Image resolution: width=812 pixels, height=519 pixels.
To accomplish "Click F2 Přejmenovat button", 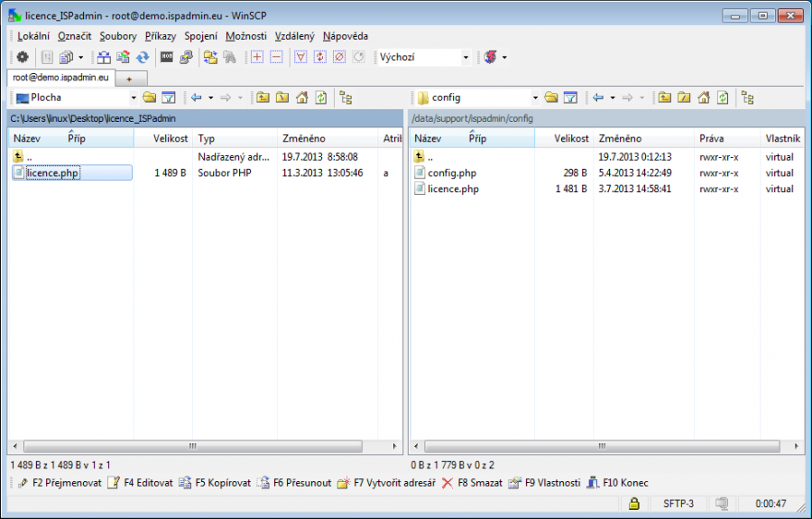I will coord(60,483).
